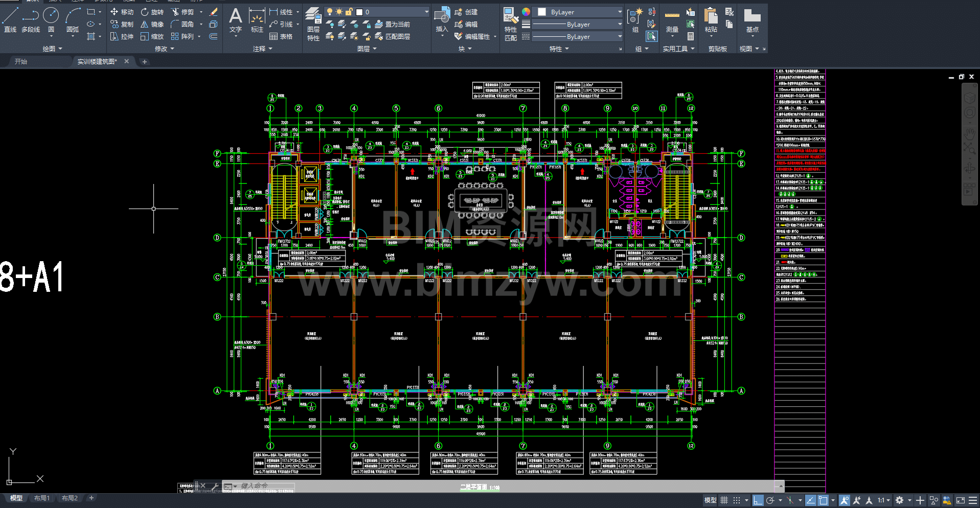Open the ByLayer object color swatch dropdown

tap(578, 12)
